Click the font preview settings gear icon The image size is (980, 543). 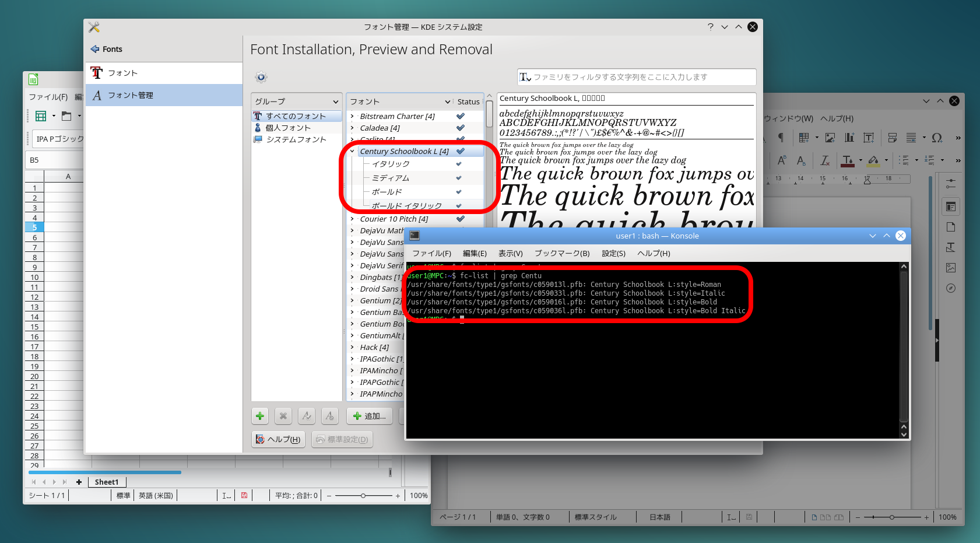261,77
